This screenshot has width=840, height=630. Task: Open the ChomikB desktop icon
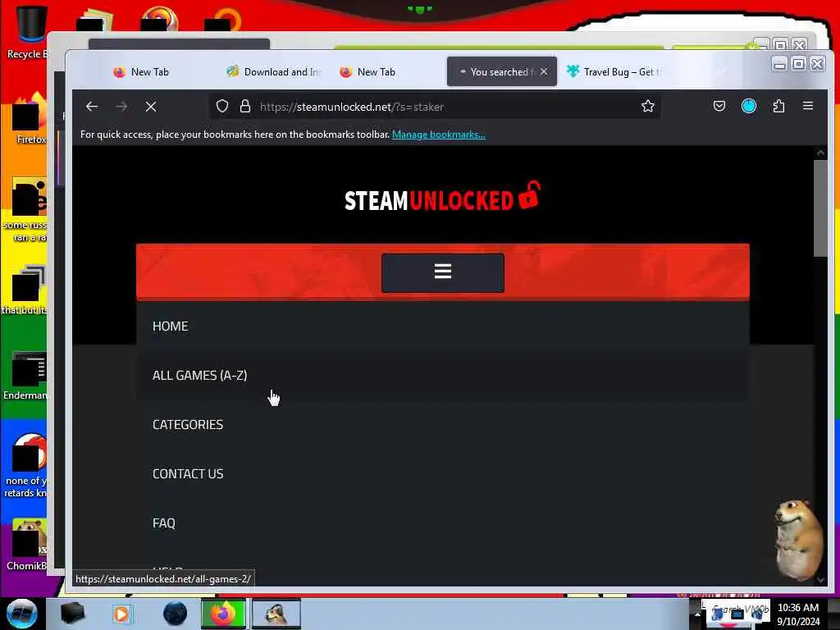(x=28, y=545)
